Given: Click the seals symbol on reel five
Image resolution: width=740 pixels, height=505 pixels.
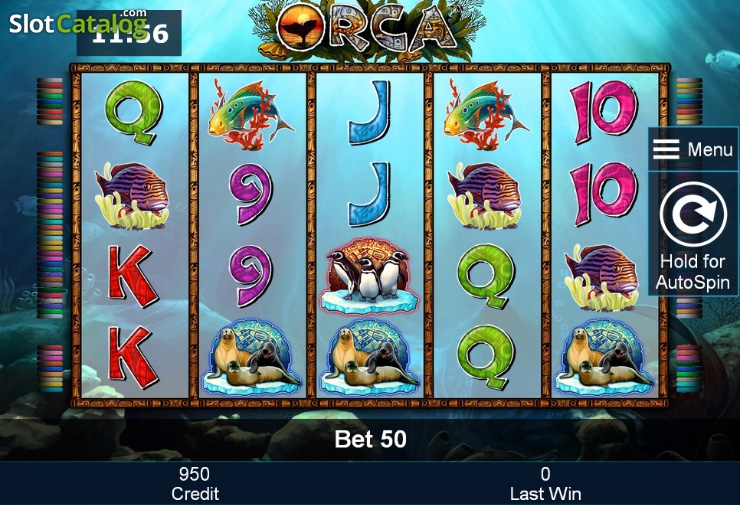Looking at the screenshot, I should [604, 359].
